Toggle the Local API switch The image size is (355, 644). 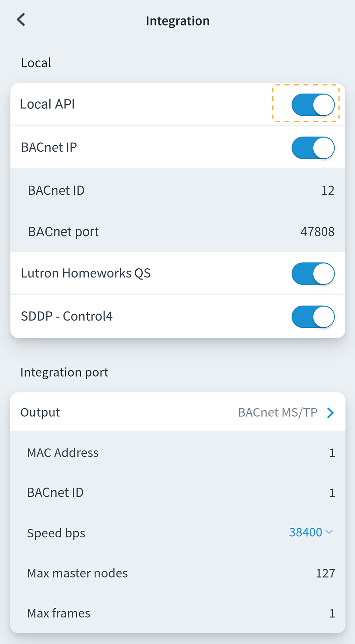coord(313,105)
